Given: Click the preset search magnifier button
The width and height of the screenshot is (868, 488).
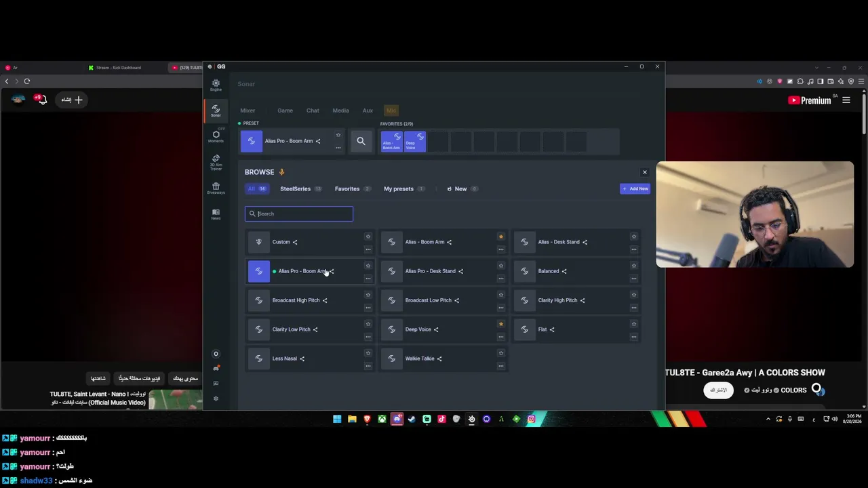Looking at the screenshot, I should click(361, 141).
